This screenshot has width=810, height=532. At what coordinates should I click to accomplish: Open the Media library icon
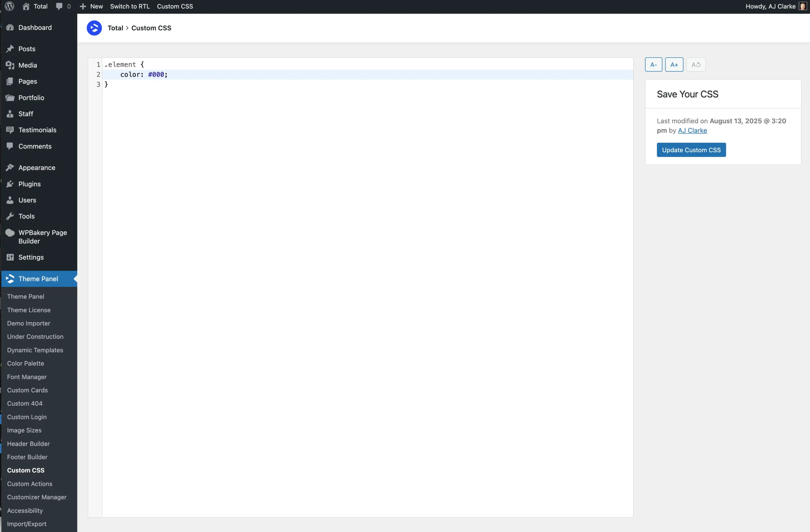pos(10,65)
